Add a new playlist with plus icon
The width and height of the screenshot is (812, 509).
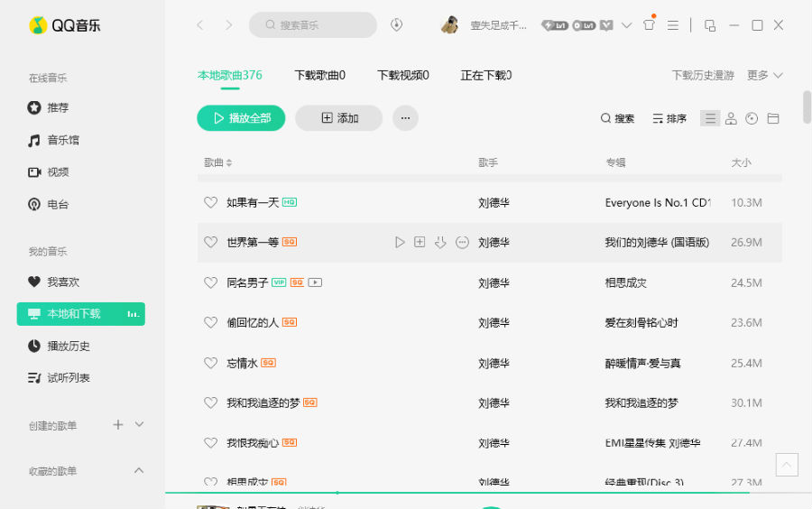tap(118, 424)
